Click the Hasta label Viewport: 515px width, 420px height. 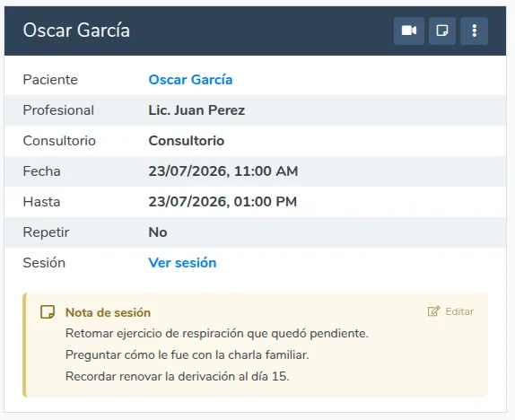41,202
